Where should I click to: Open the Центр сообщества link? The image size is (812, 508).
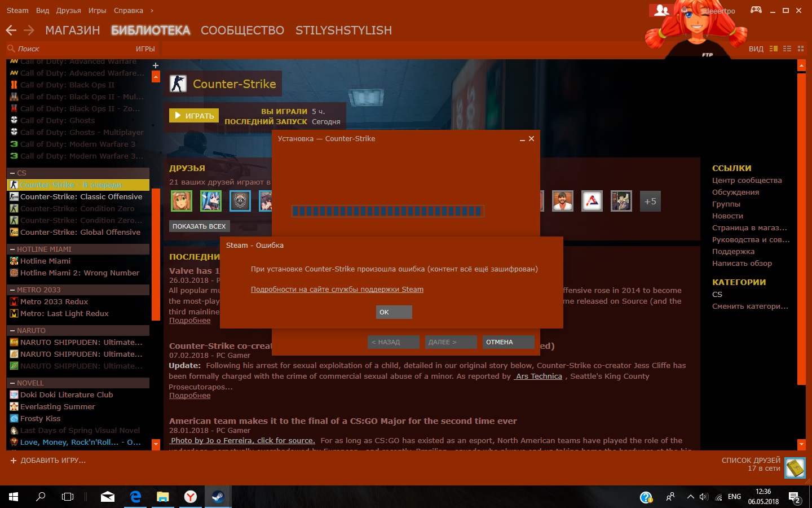coord(747,181)
